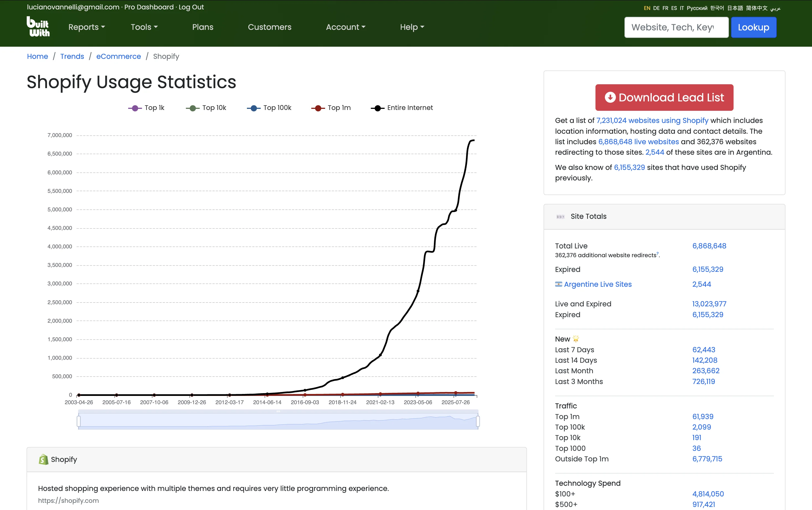Open the Account dropdown menu
This screenshot has width=812, height=510.
(x=346, y=27)
